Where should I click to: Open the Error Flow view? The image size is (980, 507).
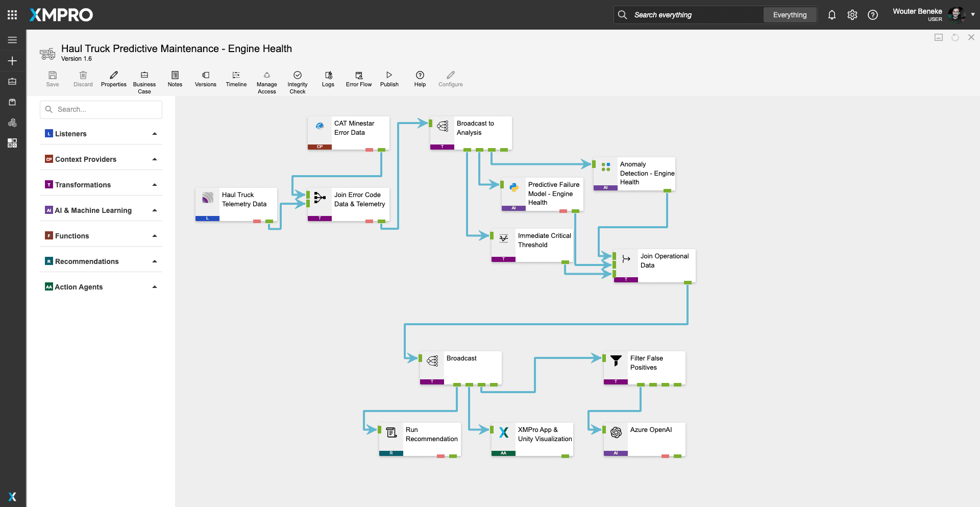[358, 76]
